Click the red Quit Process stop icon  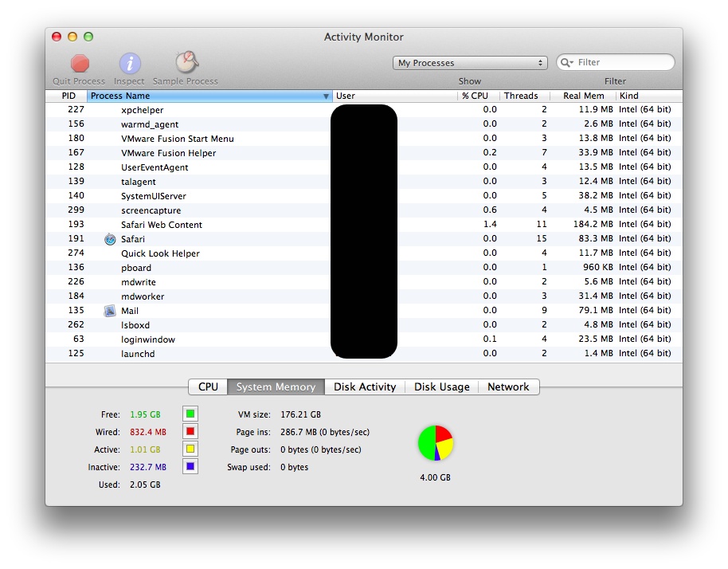click(x=80, y=63)
